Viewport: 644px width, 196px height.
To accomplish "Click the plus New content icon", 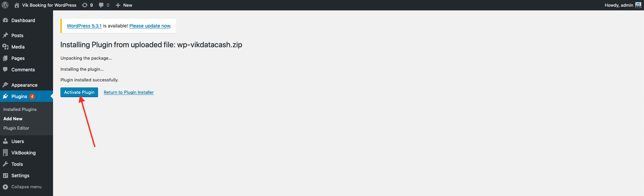I will tap(118, 5).
